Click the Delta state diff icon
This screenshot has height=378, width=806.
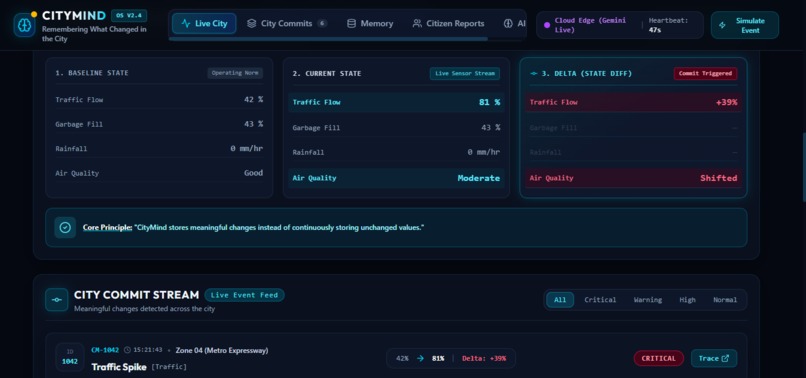[534, 74]
